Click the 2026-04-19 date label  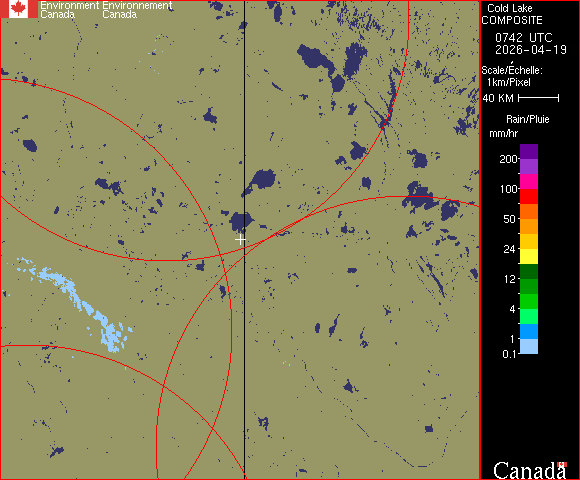point(531,50)
